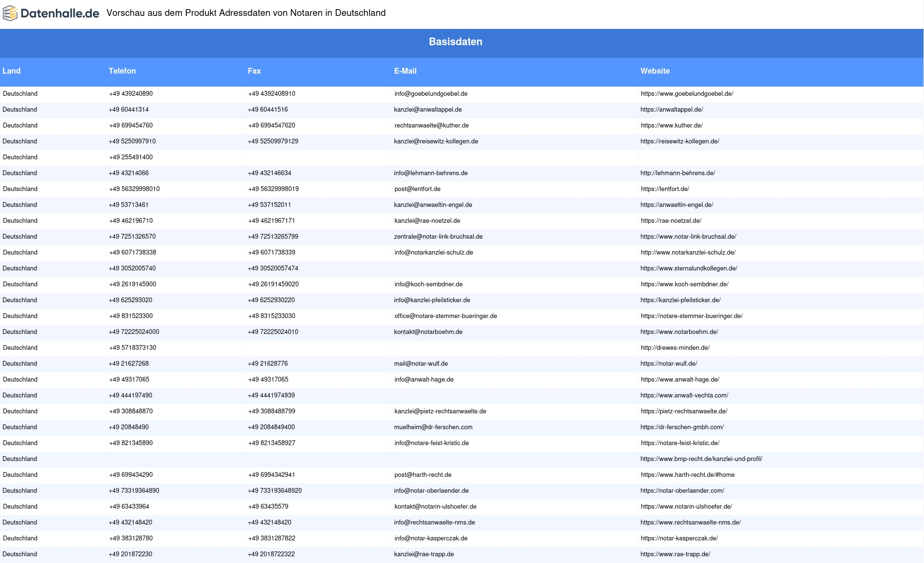Open https://www.koch-sembdner.de/ entry
This screenshot has width=924, height=563.
pos(685,284)
